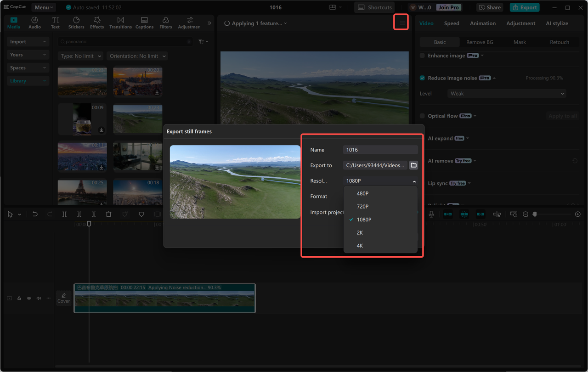Toggle the Reduce image noise checkbox
Image resolution: width=588 pixels, height=372 pixels.
tap(422, 78)
